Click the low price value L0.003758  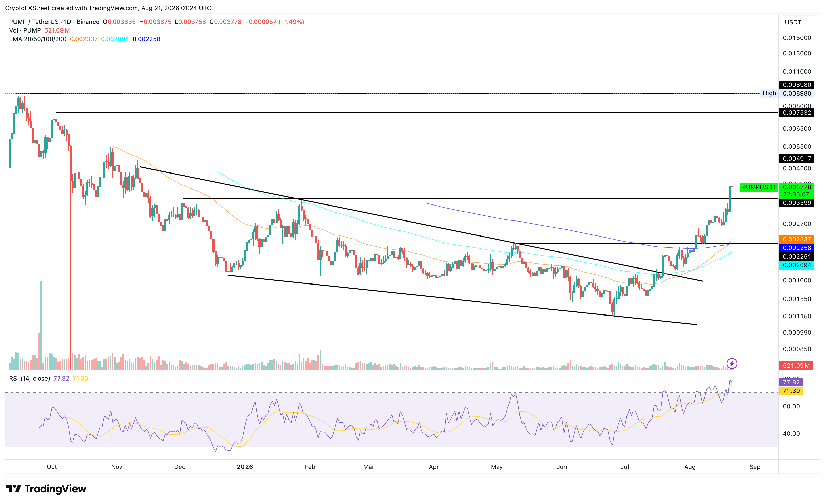pos(190,22)
